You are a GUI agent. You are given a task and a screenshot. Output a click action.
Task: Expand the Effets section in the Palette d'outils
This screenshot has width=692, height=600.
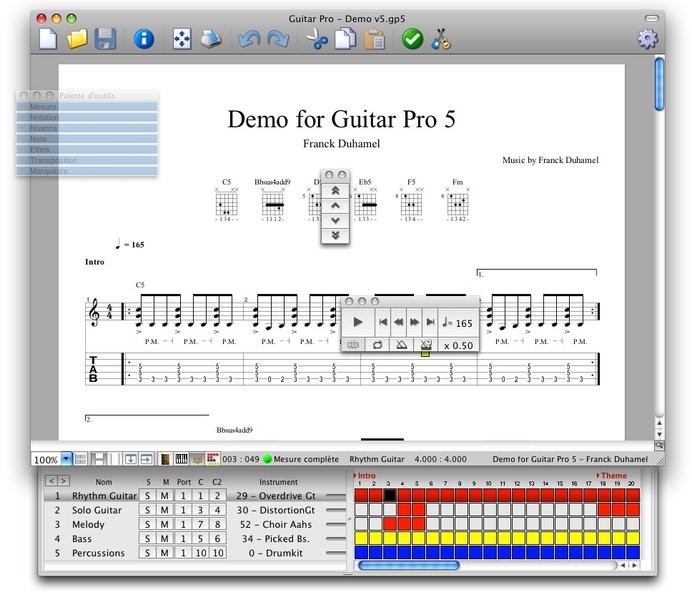[87, 149]
